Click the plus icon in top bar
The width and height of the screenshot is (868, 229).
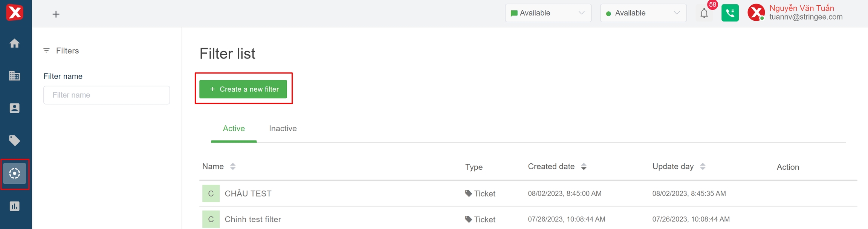56,14
